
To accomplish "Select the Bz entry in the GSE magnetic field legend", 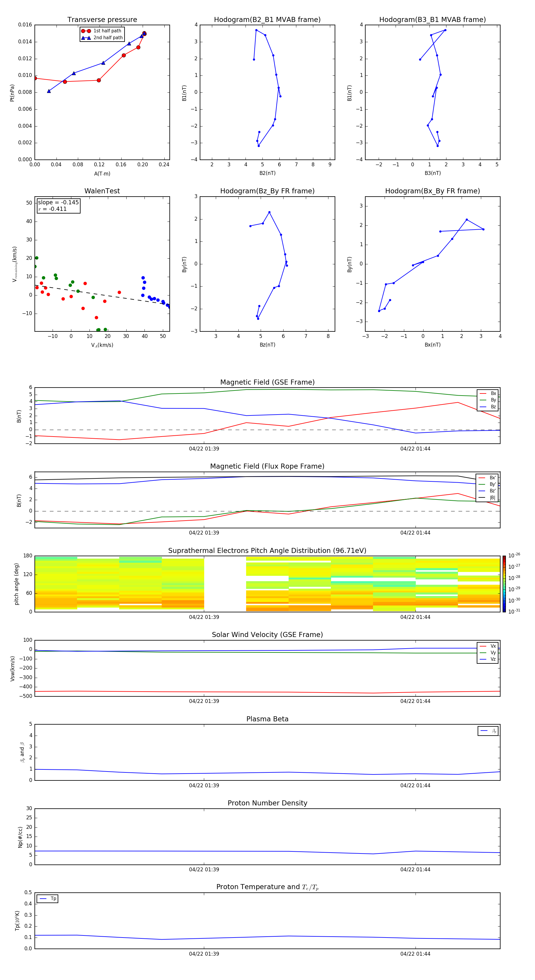I will (x=488, y=407).
